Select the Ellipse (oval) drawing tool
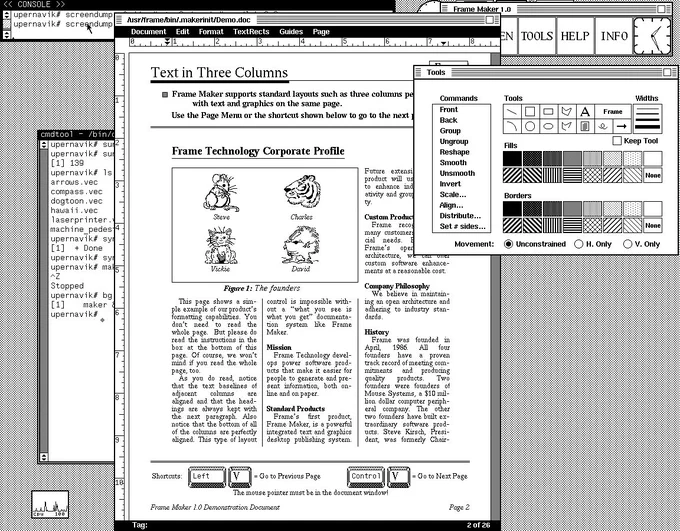 pyautogui.click(x=548, y=126)
